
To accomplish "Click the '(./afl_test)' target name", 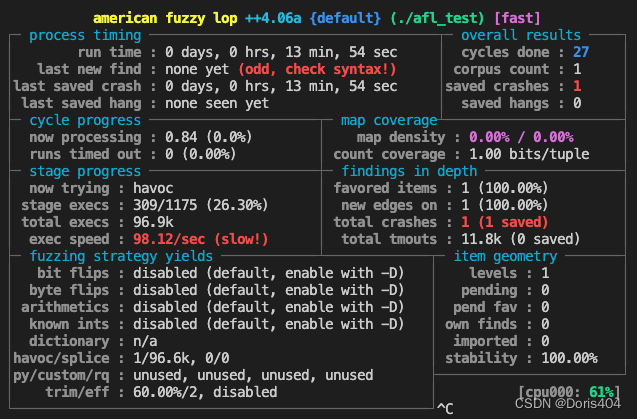I will click(437, 19).
